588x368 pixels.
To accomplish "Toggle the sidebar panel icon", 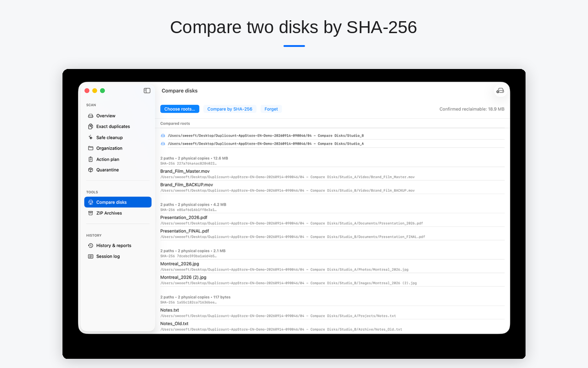I will coord(147,91).
